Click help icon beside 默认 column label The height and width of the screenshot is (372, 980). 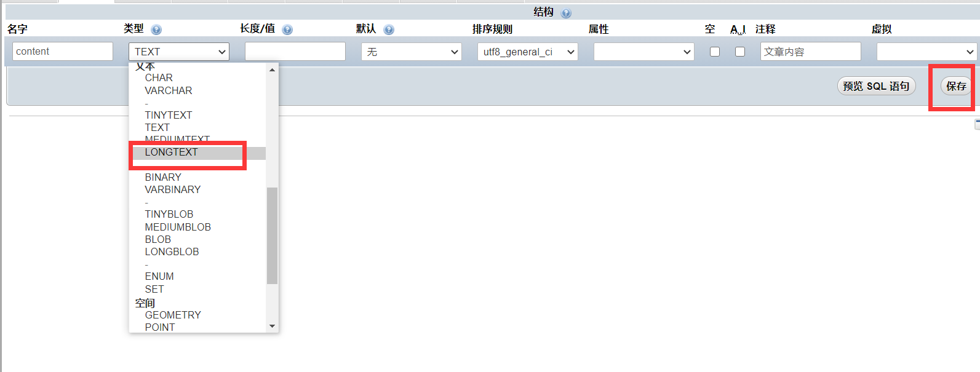(x=389, y=30)
